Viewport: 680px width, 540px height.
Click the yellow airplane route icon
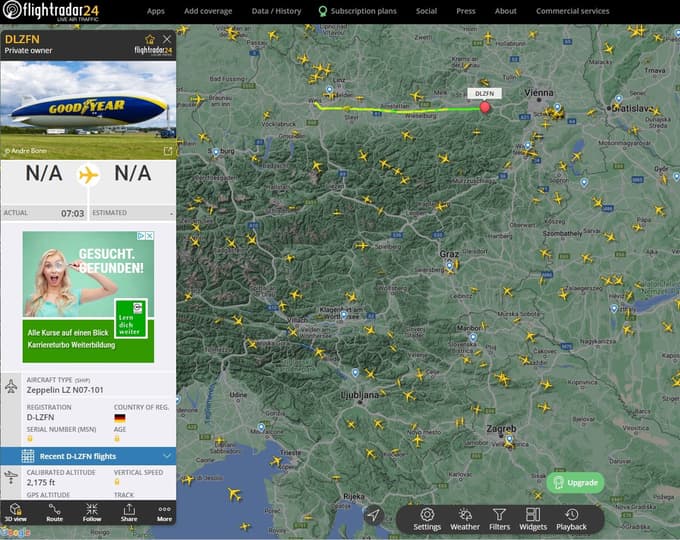[x=88, y=175]
